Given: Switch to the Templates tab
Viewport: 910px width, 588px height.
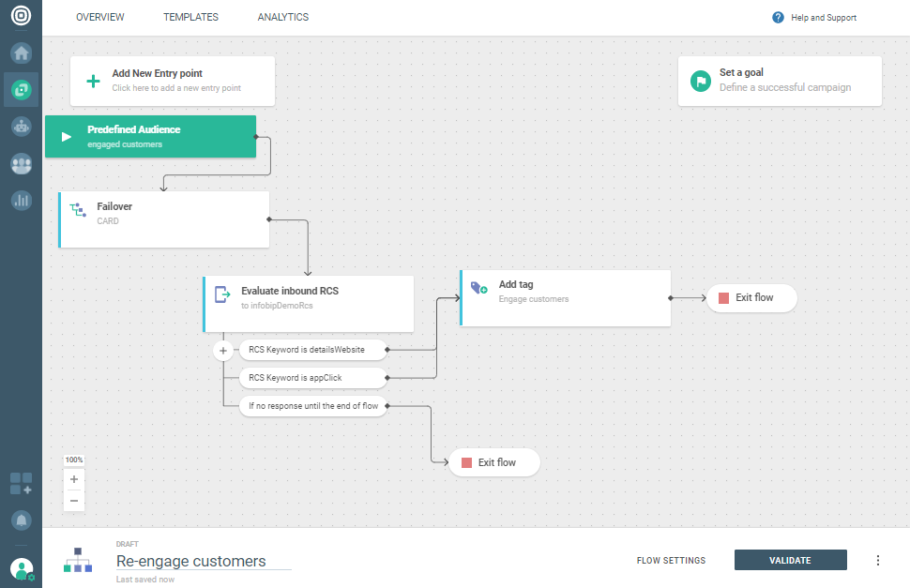Looking at the screenshot, I should pyautogui.click(x=190, y=18).
